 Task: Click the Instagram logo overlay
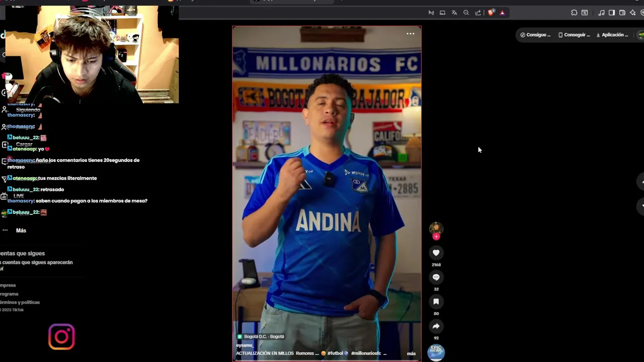click(61, 337)
